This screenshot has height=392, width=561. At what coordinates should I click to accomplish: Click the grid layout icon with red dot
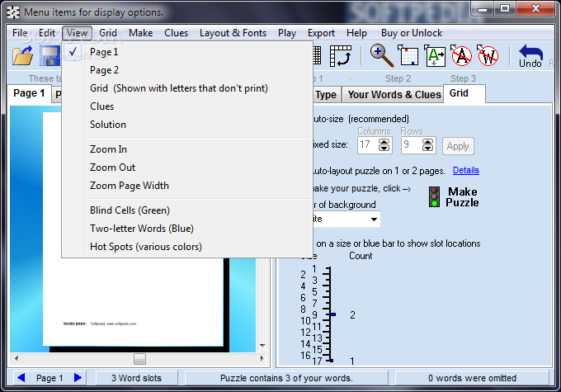click(408, 55)
